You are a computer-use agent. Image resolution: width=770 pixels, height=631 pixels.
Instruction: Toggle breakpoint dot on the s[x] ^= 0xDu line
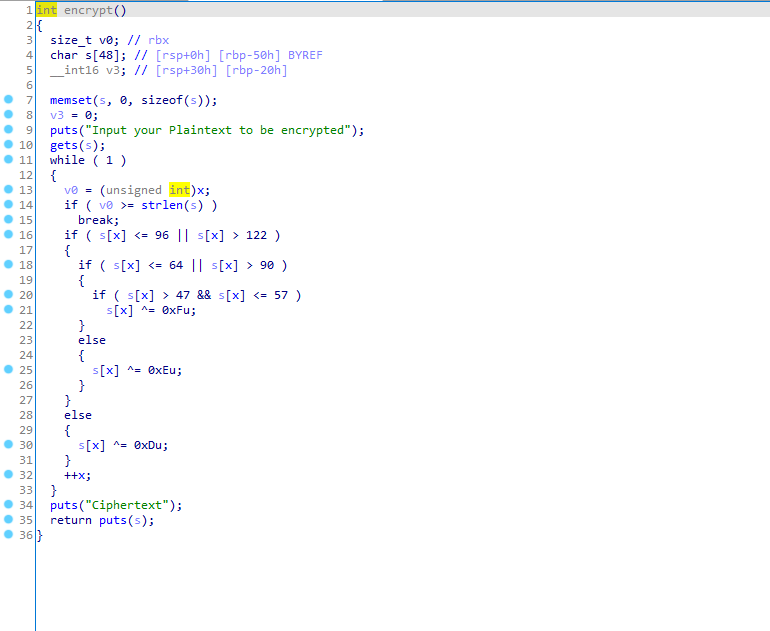tap(8, 445)
